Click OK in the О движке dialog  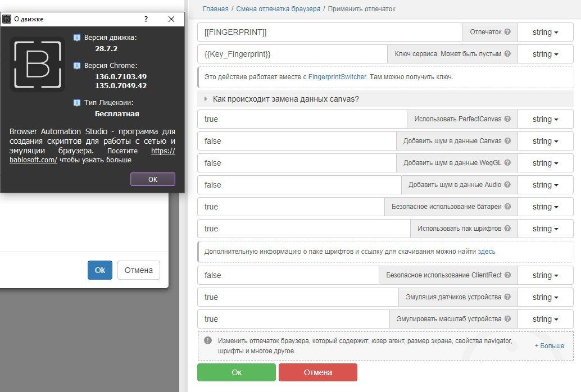point(153,179)
